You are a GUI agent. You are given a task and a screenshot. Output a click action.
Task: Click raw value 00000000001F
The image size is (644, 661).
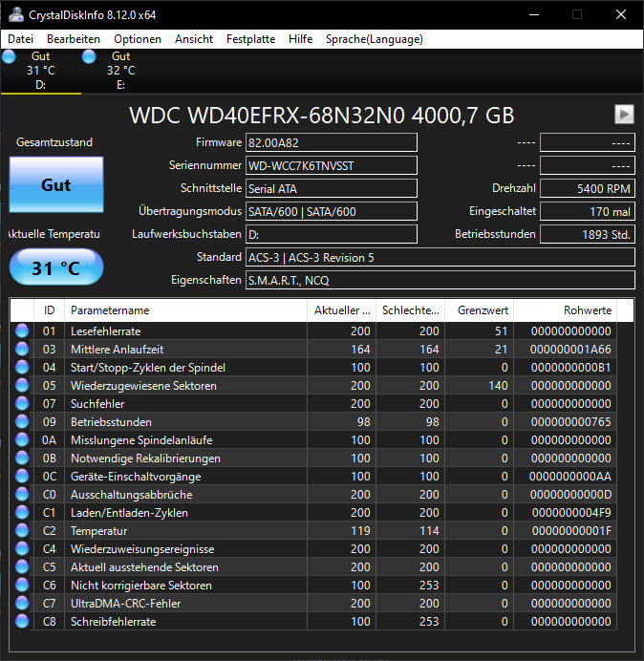pos(571,531)
